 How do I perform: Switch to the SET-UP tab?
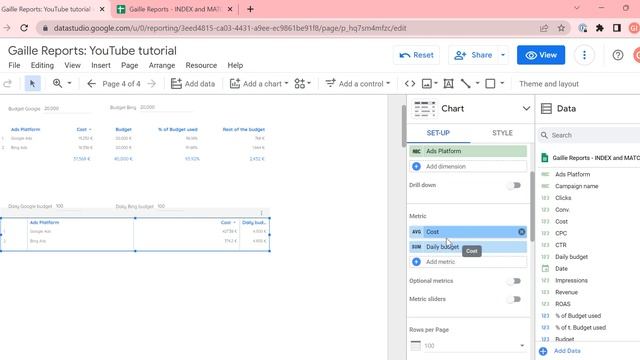pos(438,133)
